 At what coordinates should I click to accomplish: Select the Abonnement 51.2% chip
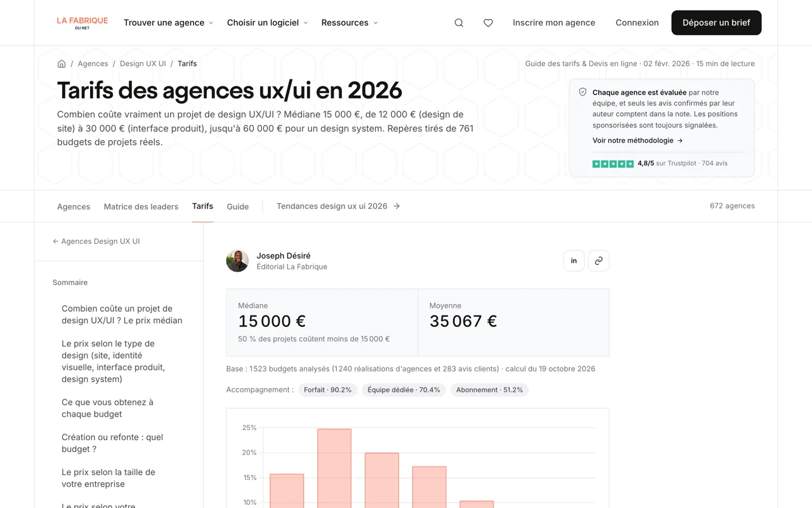coord(489,390)
